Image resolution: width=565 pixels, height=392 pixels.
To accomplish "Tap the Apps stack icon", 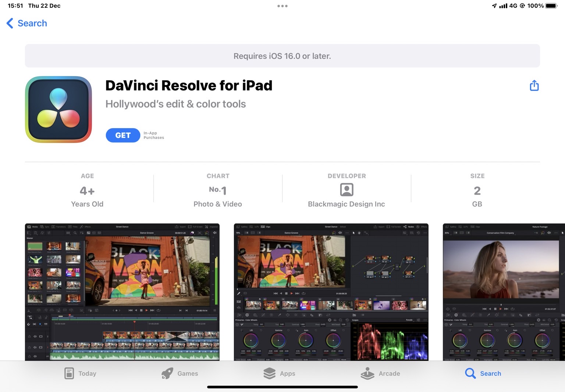I will coord(269,373).
